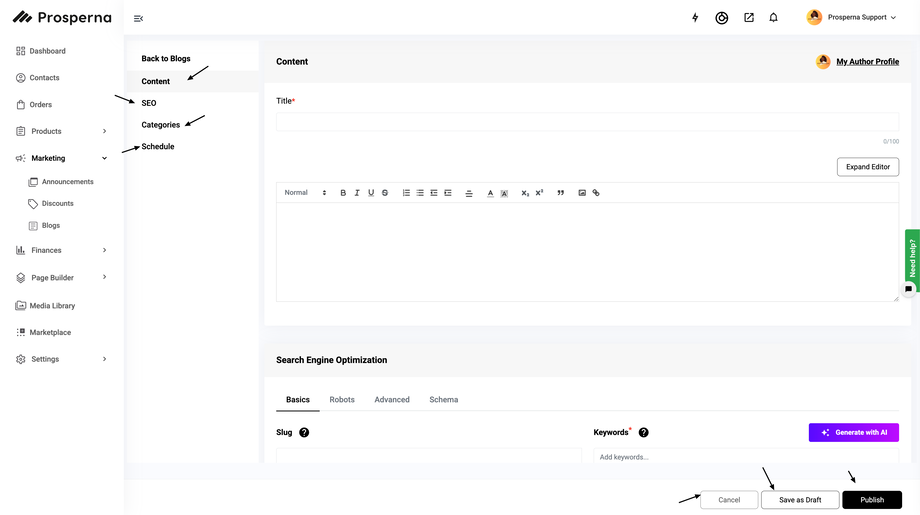
Task: Click inside the blog content editor area
Action: (587, 252)
